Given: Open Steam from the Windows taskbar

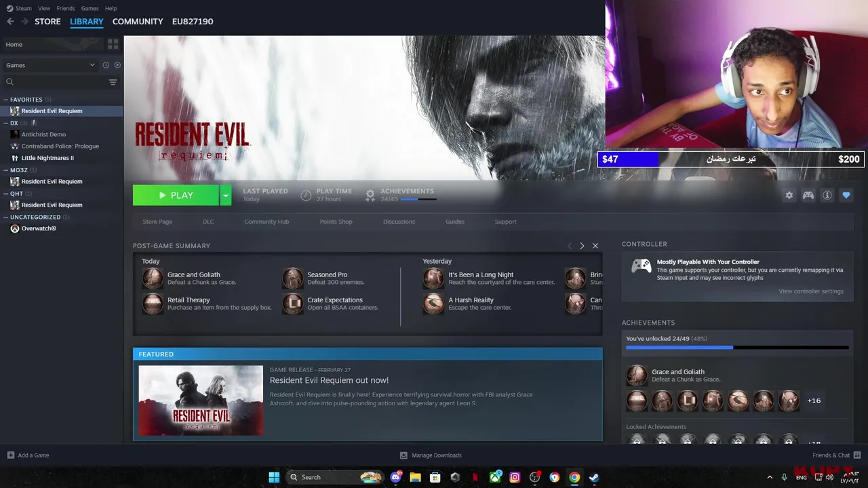Looking at the screenshot, I should tap(593, 477).
